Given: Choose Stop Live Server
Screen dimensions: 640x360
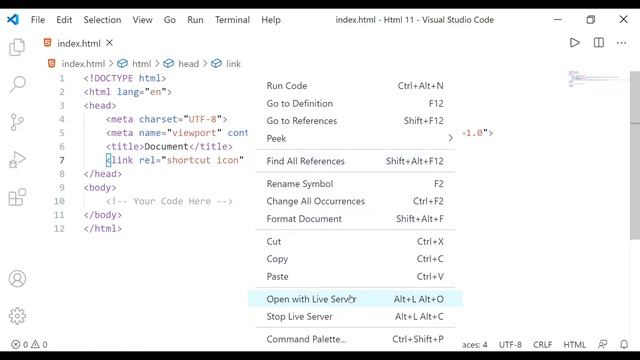Looking at the screenshot, I should click(355, 316).
